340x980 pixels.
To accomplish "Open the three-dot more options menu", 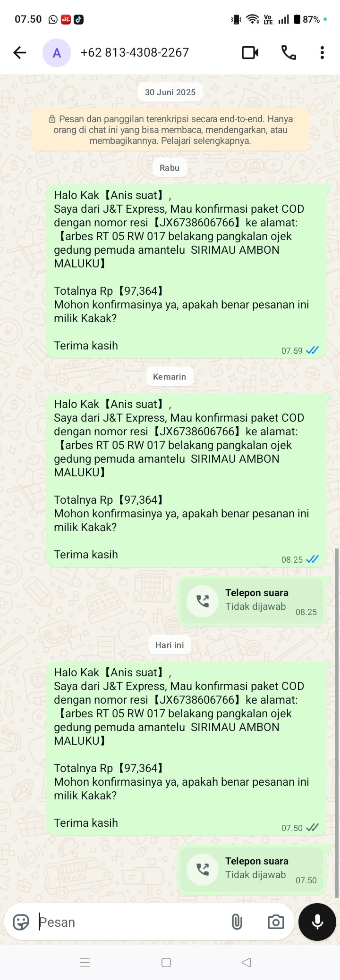I will [322, 52].
